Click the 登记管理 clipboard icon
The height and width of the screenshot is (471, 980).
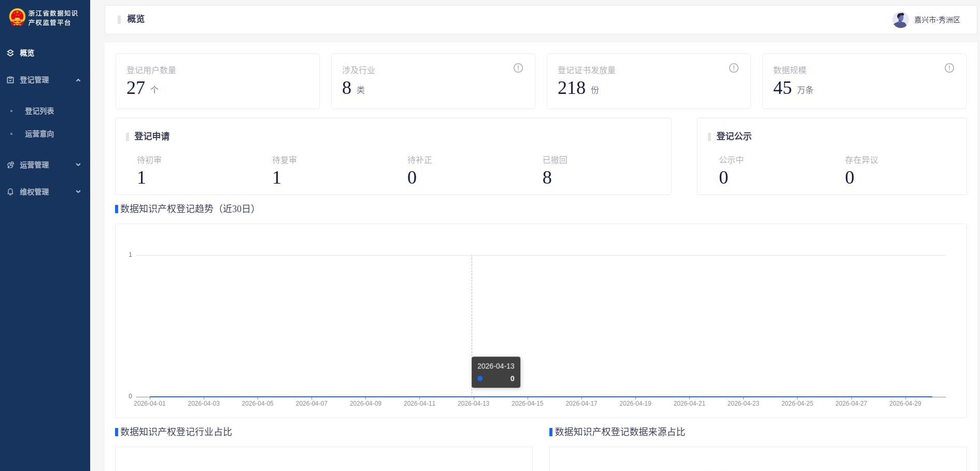[10, 80]
